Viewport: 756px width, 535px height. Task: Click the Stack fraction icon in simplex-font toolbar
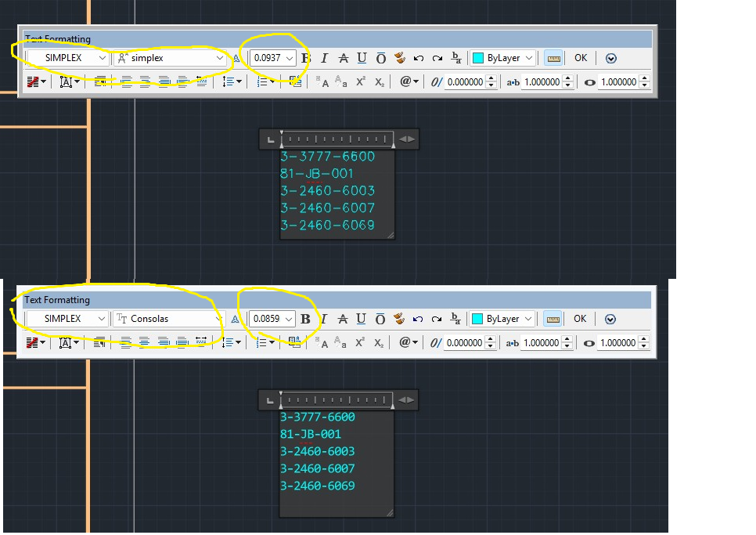pyautogui.click(x=456, y=59)
